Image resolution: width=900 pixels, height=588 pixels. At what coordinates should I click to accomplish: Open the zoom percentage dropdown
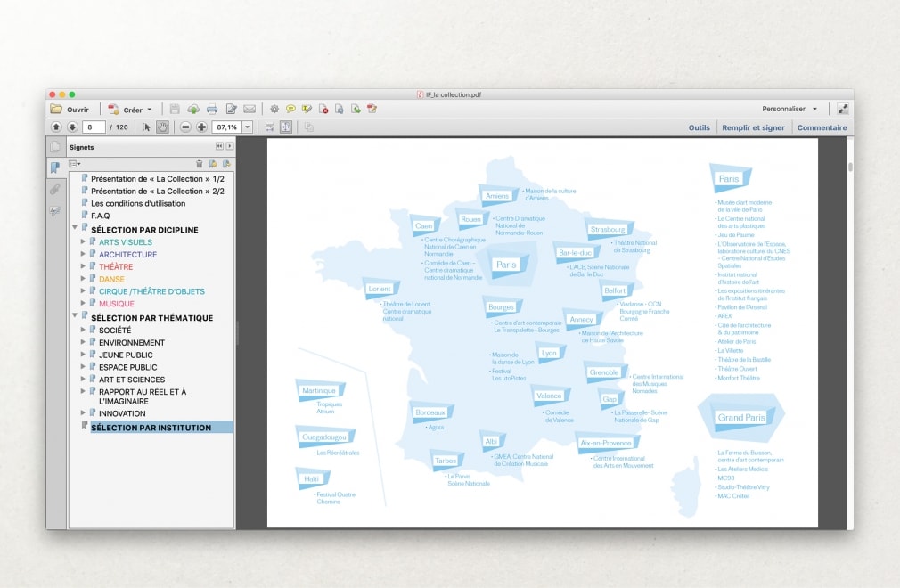(248, 127)
